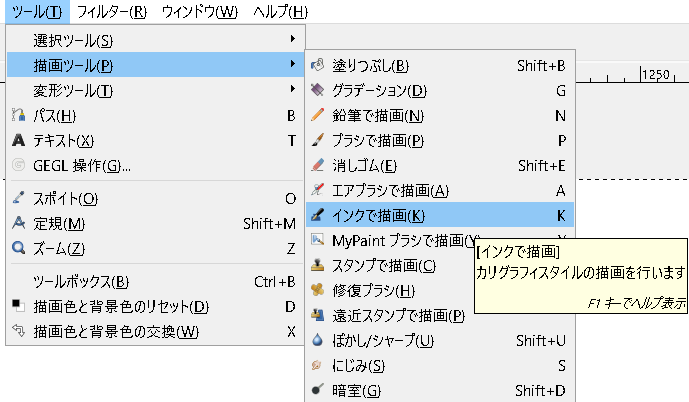
Task: Swap colors with 描画色と背景色の交換
Action: coord(18,331)
